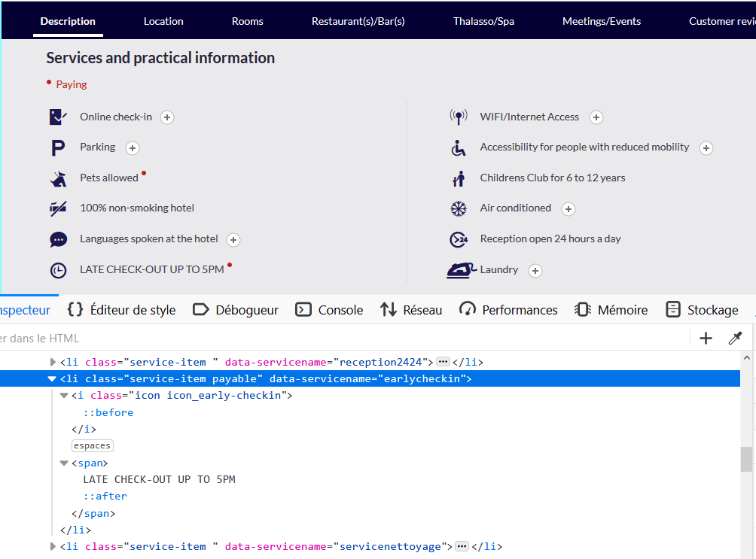Collapse the earlycheckin li element
Screen dimensions: 756x559
52,379
